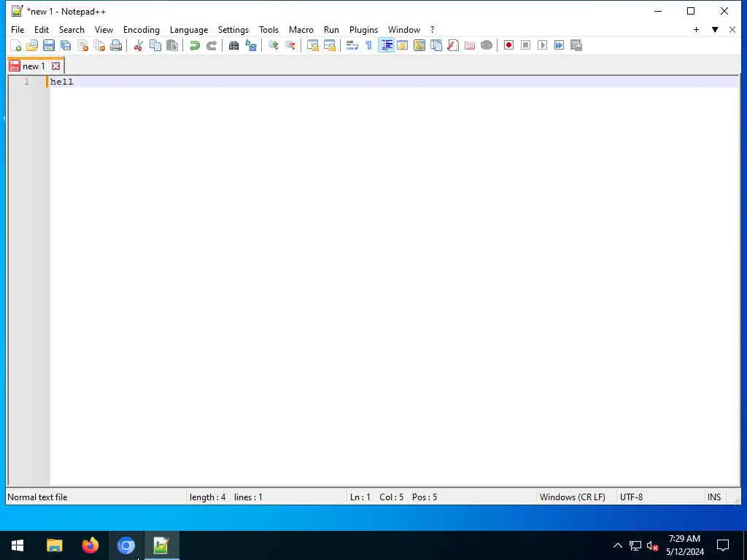
Task: Click the Copy toolbar icon
Action: click(155, 45)
